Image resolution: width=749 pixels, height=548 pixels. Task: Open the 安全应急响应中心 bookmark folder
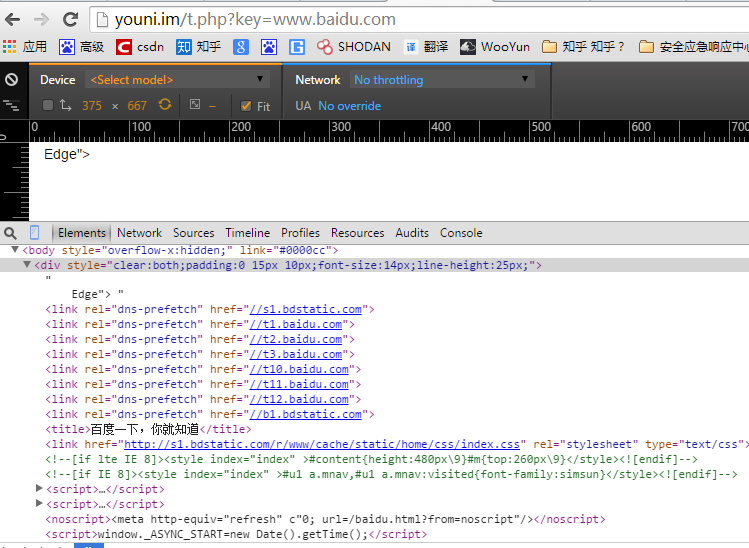tap(694, 47)
